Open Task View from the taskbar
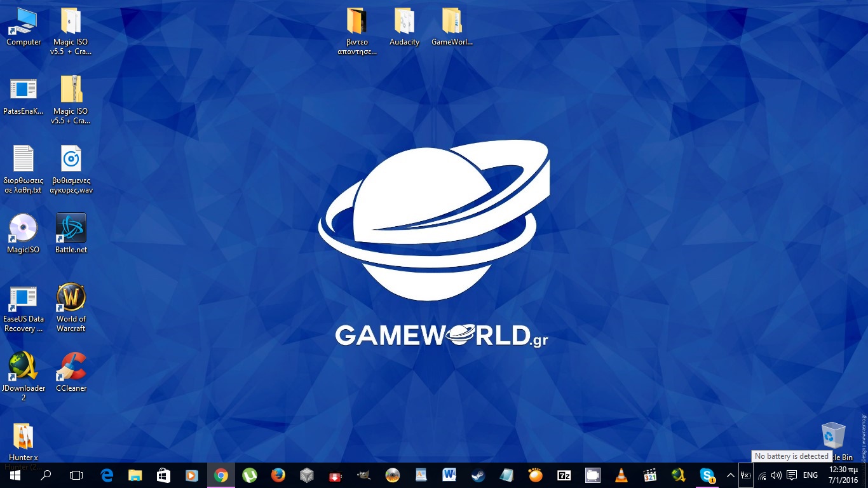Image resolution: width=868 pixels, height=488 pixels. tap(76, 475)
